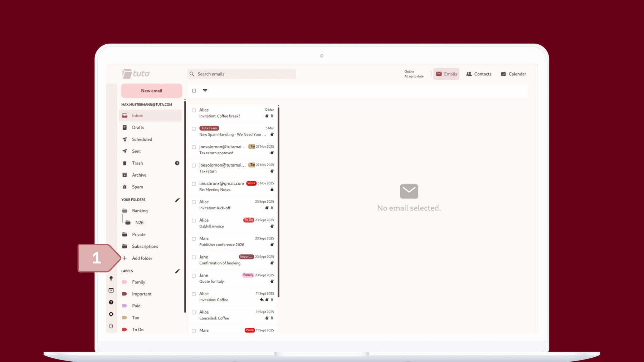Click the Trash unread count badge
644x362 pixels.
coord(177,163)
